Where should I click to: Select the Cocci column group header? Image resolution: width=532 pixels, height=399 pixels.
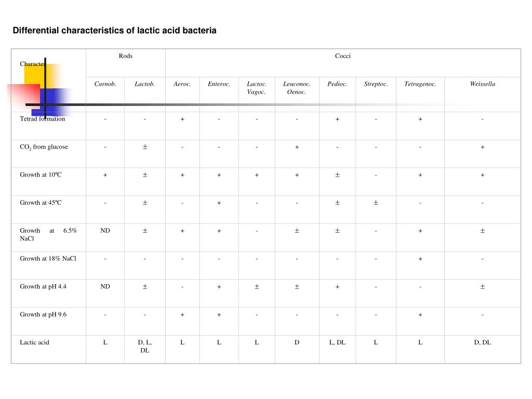point(343,56)
